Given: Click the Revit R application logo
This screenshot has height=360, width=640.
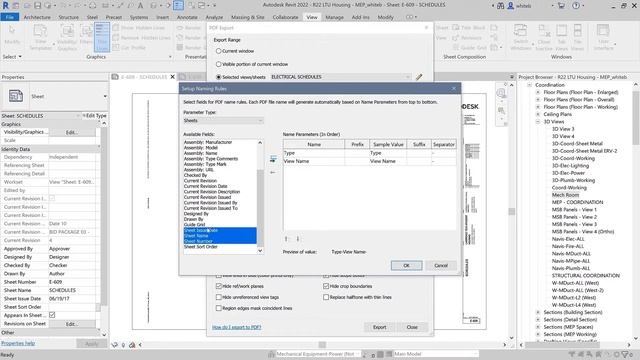Looking at the screenshot, I should (x=6, y=5).
